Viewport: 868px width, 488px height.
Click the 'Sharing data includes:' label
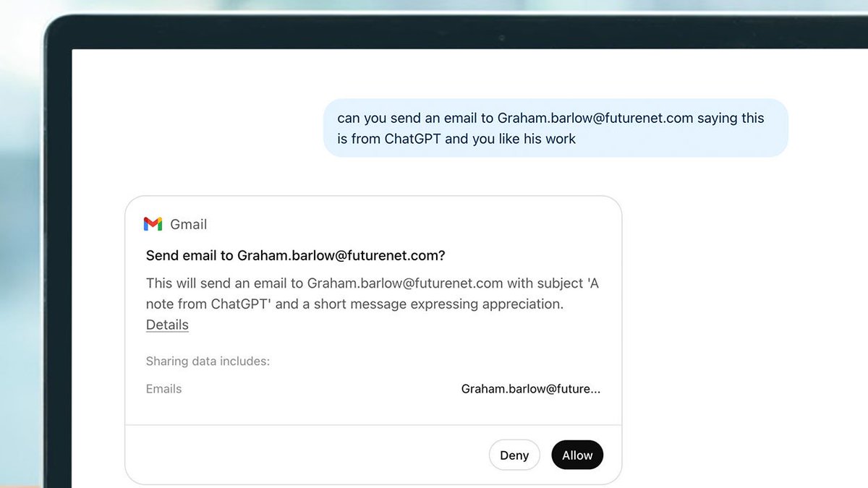[x=208, y=361]
